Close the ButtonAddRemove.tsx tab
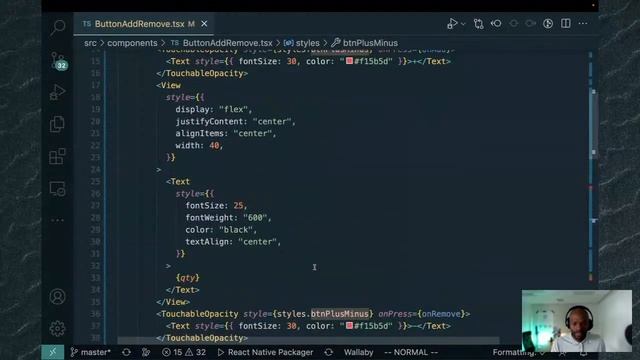Viewport: 640px width, 360px height. (x=204, y=24)
